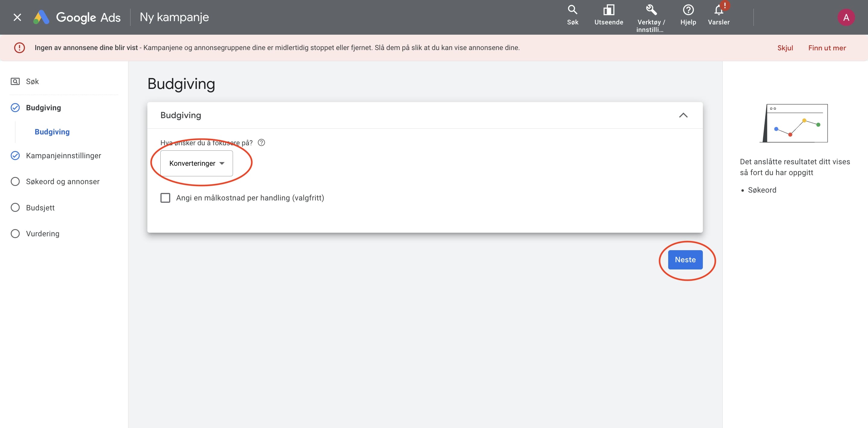Close the new campaign with X

(17, 17)
